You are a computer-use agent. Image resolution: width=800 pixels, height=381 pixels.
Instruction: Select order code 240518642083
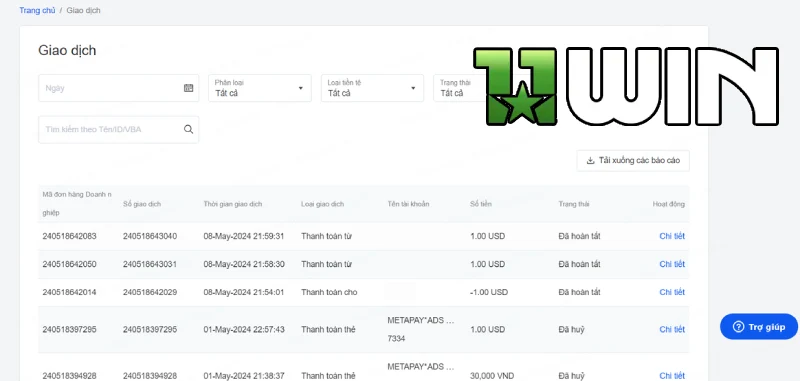(x=69, y=236)
